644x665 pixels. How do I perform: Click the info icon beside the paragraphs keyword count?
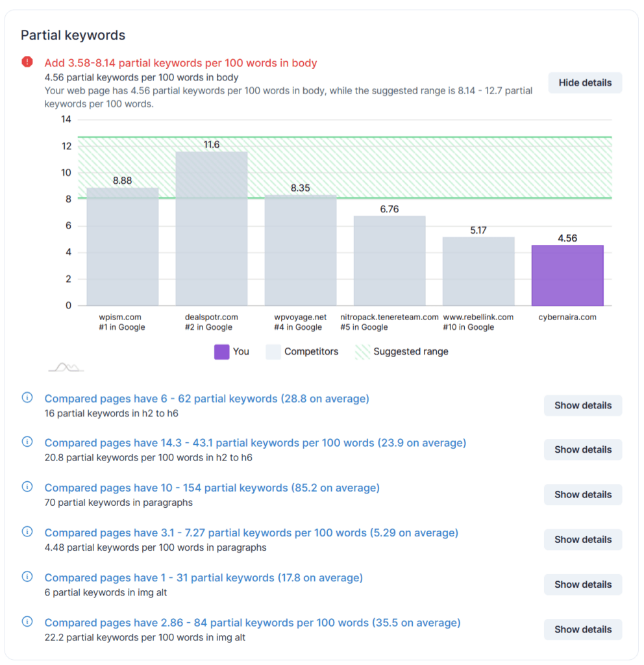[27, 487]
